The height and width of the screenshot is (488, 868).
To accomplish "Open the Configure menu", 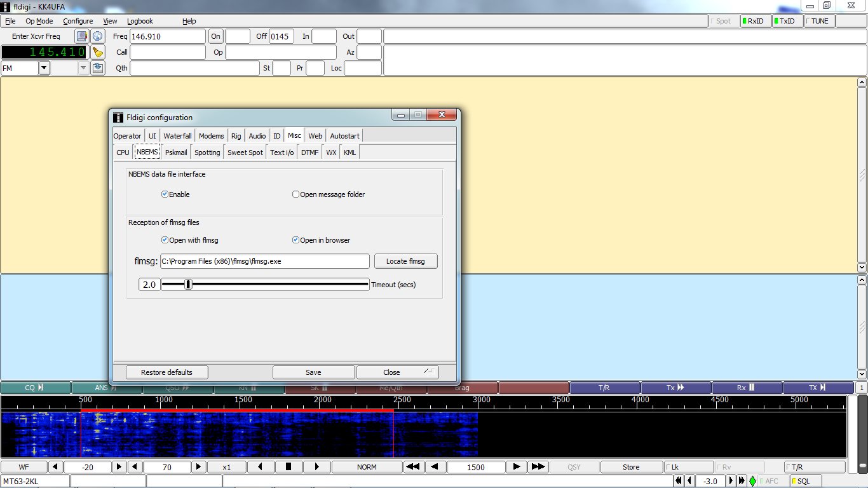I will point(78,21).
